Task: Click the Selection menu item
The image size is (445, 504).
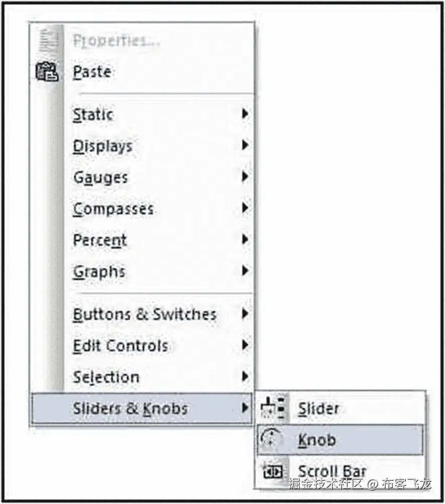Action: pyautogui.click(x=107, y=377)
